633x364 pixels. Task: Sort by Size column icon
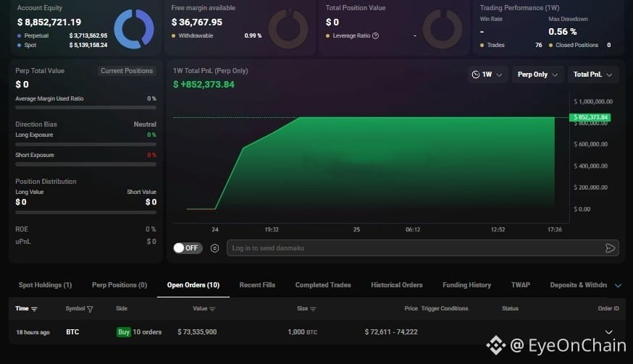tap(313, 309)
